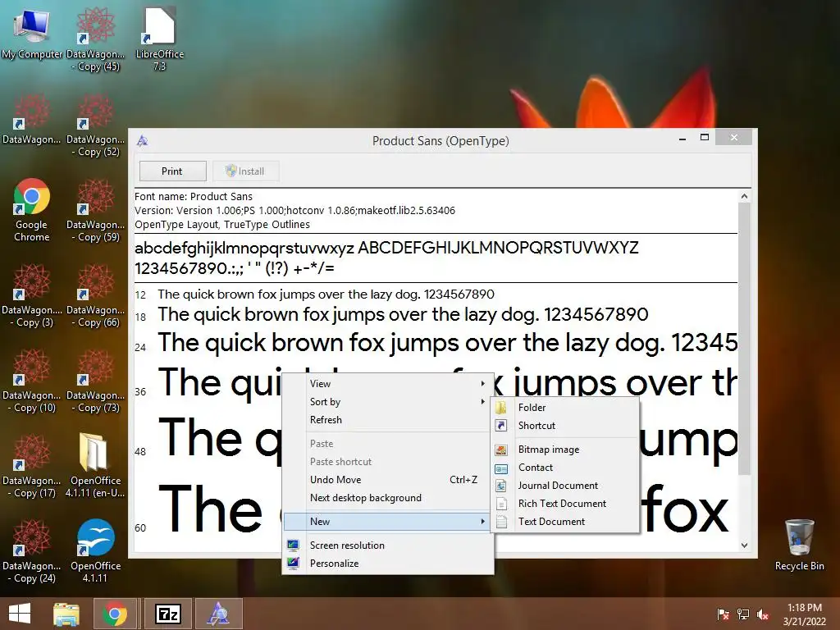Select DataWagon Copy (3) desktop shortcut
The height and width of the screenshot is (630, 840).
pos(32,294)
